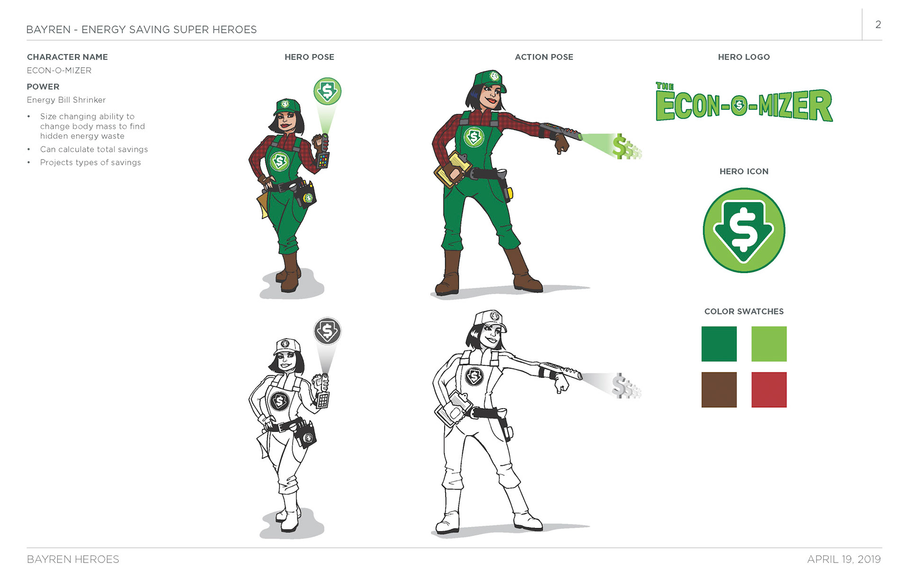Click the grayscale floating dollar icon in sketch pose
This screenshot has height=588, width=909.
pos(327,331)
